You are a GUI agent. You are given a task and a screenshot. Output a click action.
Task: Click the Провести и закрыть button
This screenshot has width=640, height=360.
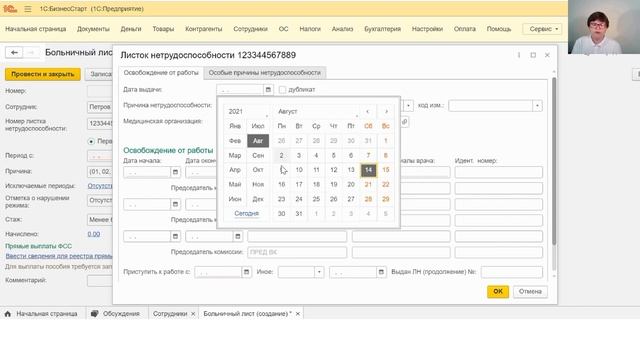click(42, 74)
